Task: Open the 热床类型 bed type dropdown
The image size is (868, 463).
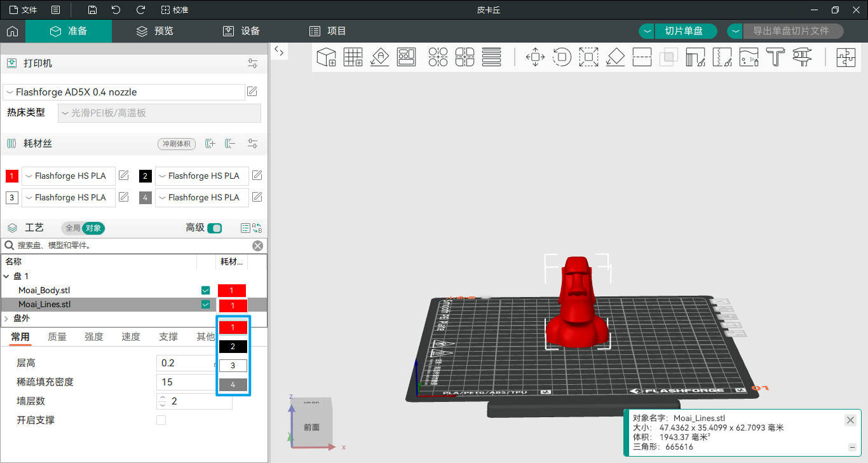Action: pyautogui.click(x=159, y=113)
